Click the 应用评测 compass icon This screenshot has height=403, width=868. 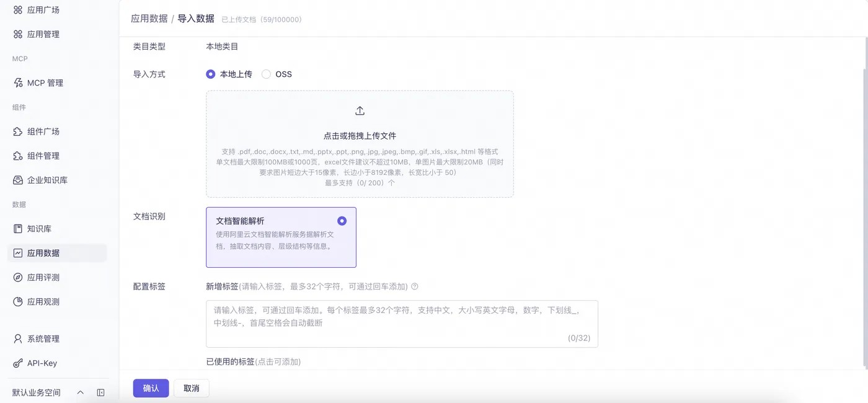[x=18, y=277]
